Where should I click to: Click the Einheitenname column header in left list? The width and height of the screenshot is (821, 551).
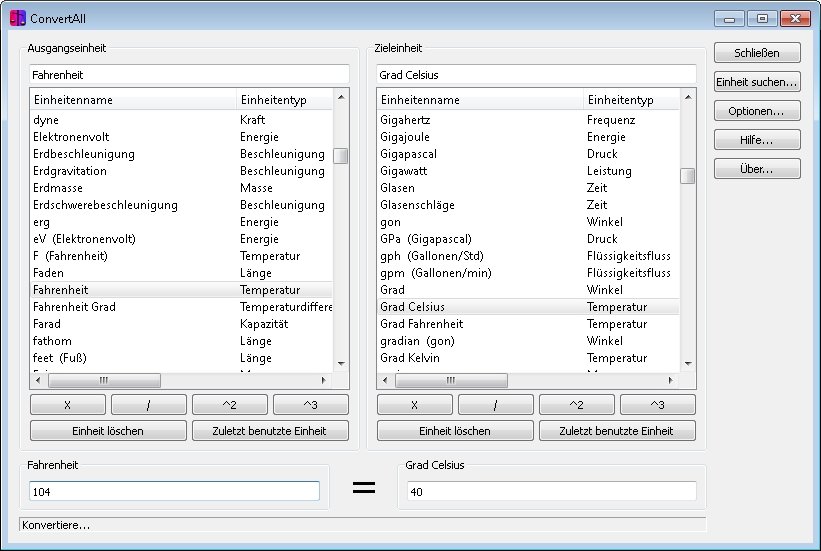coord(133,100)
